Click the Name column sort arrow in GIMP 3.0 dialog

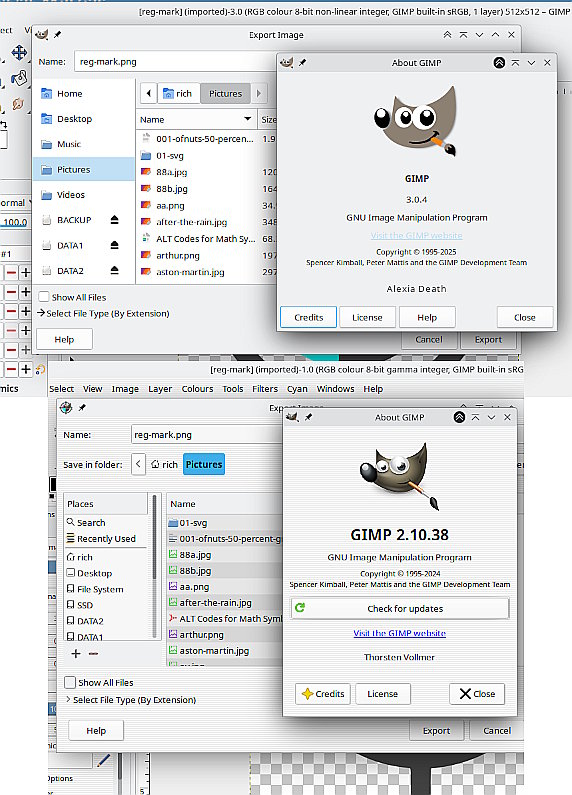tap(247, 119)
